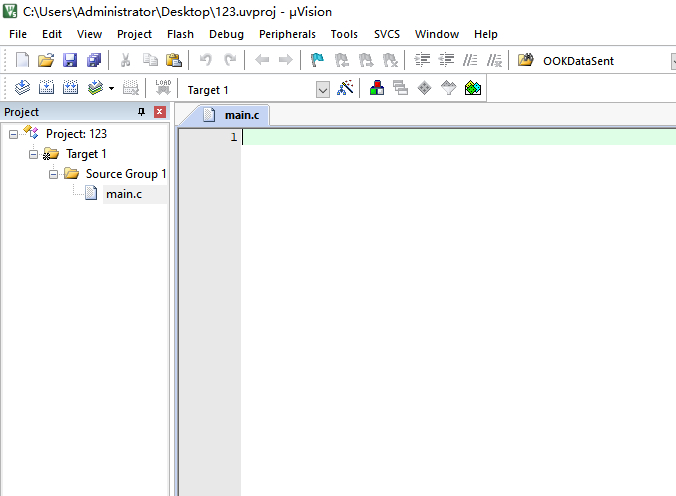Open the Peripherals menu
Screen dimensions: 676x496
point(287,34)
